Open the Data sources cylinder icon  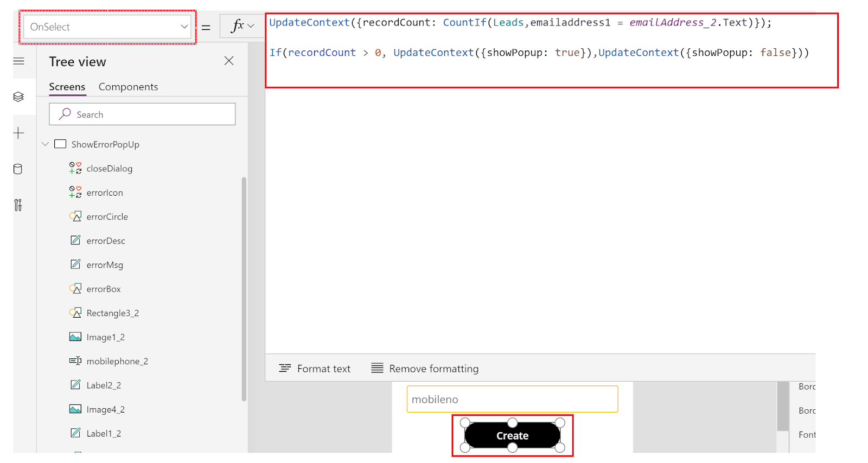click(x=18, y=169)
